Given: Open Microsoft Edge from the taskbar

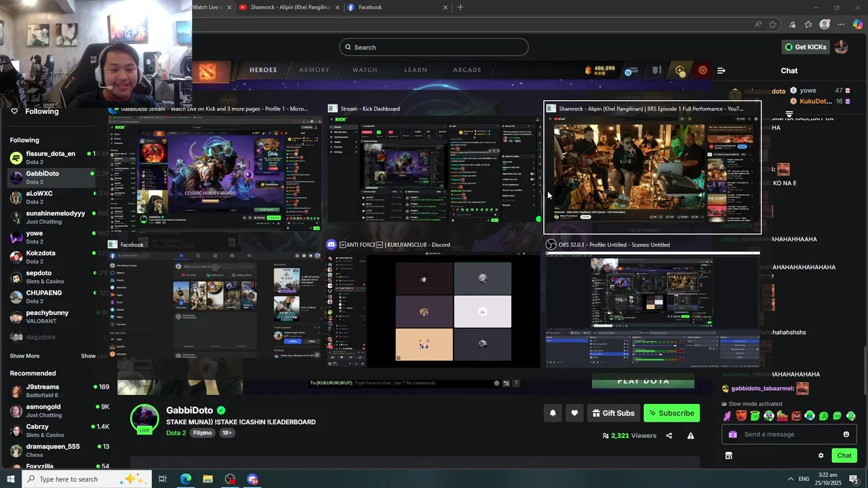Looking at the screenshot, I should pos(185,479).
